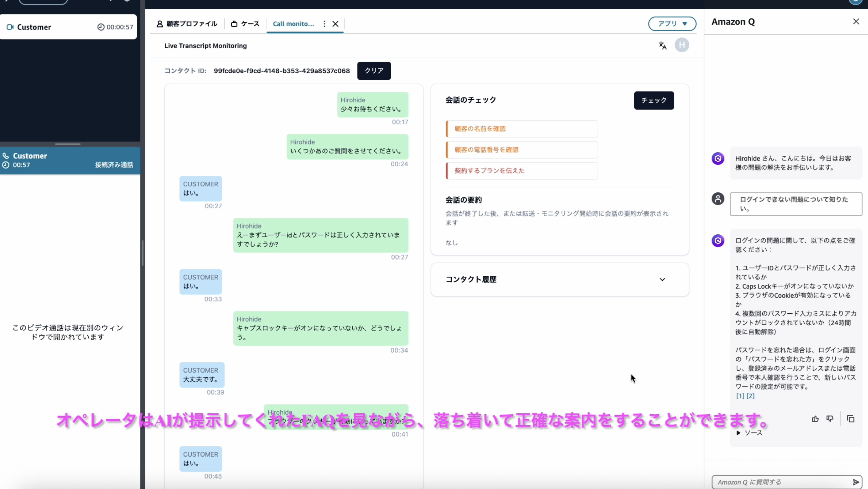The width and height of the screenshot is (868, 489).
Task: Click the send arrow in Amazon Q
Action: [856, 482]
